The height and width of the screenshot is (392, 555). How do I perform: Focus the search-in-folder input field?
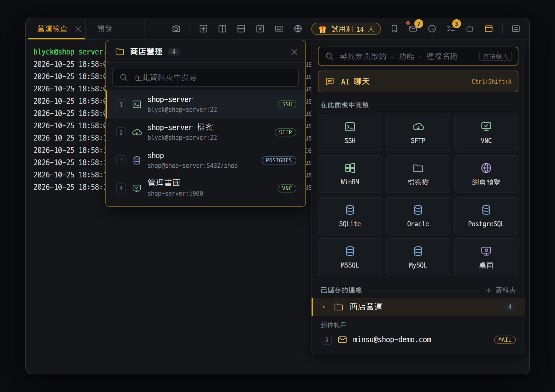click(206, 77)
